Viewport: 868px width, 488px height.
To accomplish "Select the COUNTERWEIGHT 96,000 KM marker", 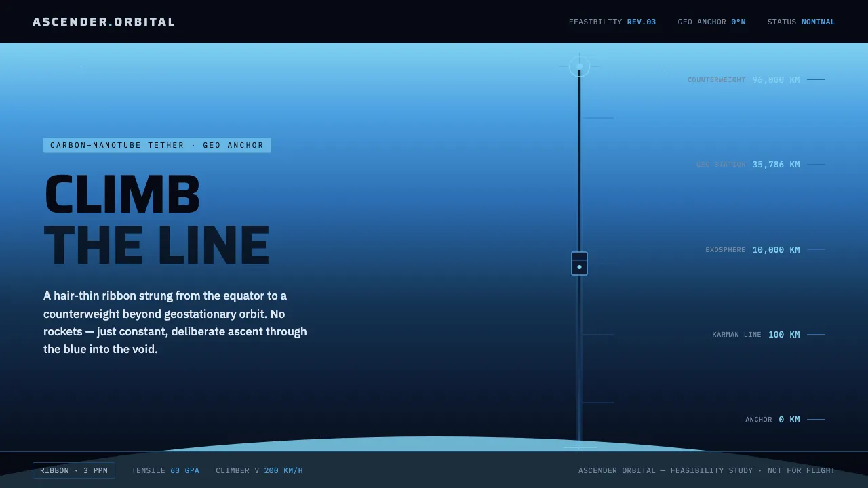I will click(755, 80).
